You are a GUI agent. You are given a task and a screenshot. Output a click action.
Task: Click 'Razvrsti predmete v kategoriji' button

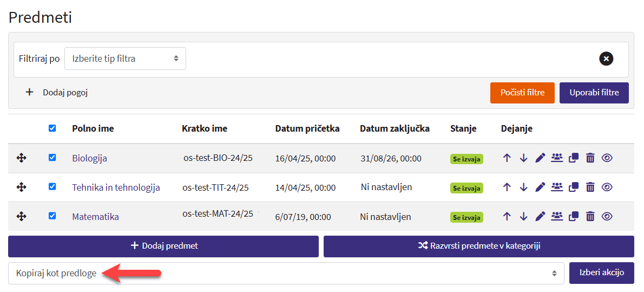tap(478, 246)
